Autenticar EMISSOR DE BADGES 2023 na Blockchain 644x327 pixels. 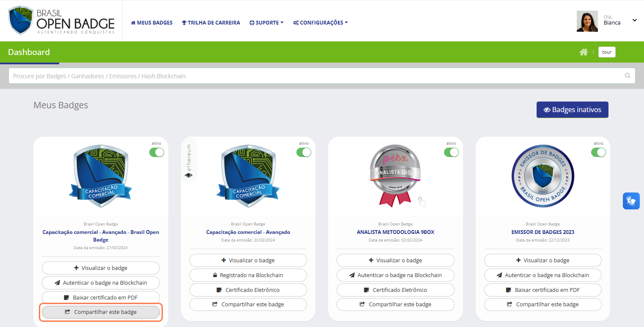543,275
